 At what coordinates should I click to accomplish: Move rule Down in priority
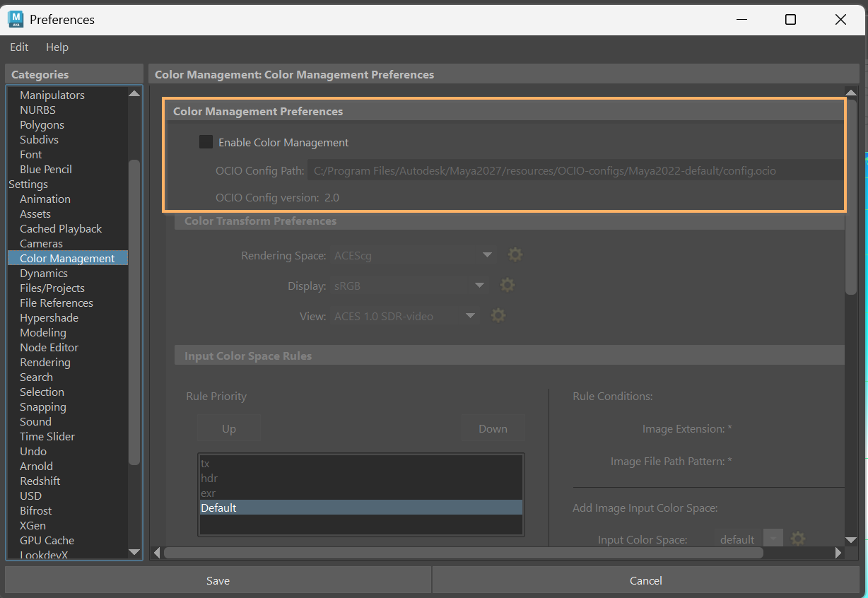point(493,428)
